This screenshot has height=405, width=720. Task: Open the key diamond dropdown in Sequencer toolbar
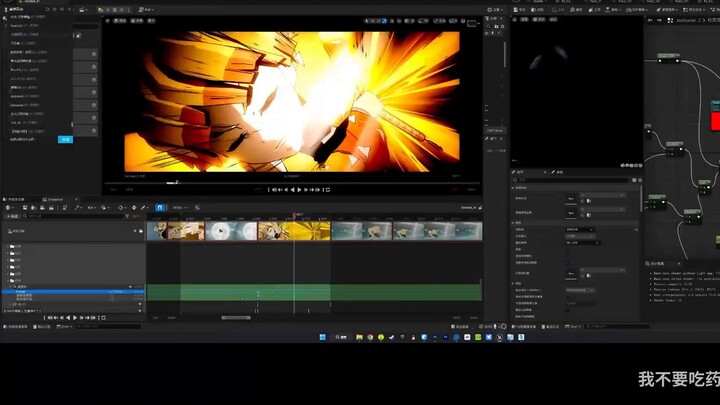pyautogui.click(x=121, y=208)
